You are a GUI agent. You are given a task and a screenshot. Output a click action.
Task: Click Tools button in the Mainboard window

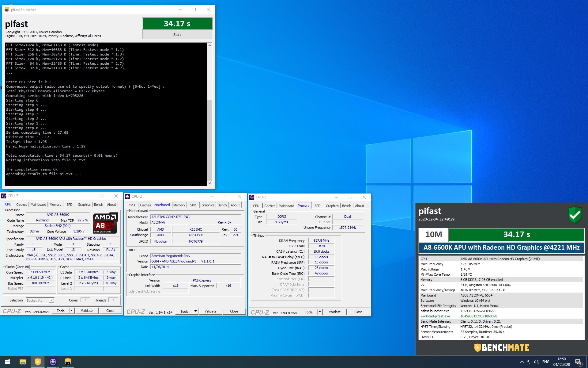click(184, 311)
